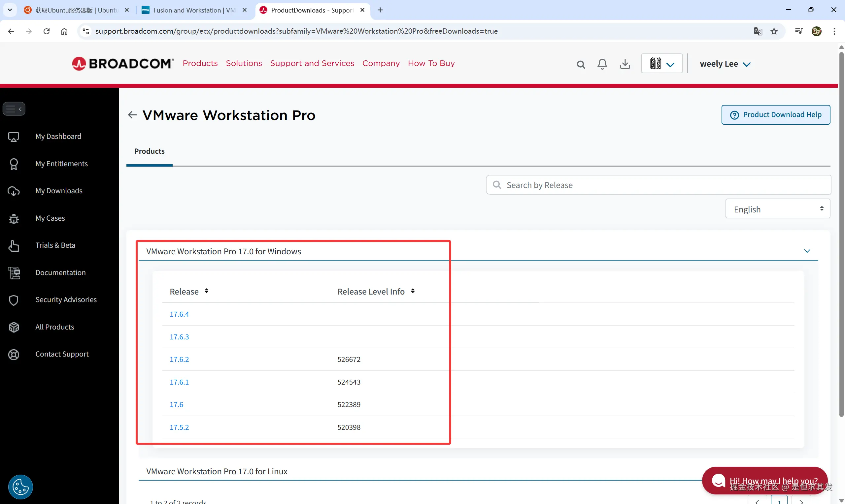The height and width of the screenshot is (504, 845).
Task: Open Security Advisories in the sidebar
Action: [x=66, y=299]
